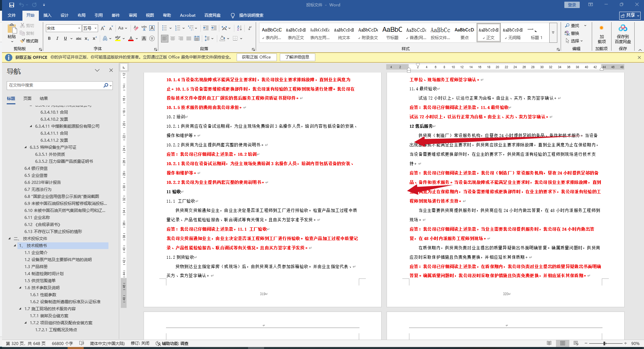Image resolution: width=644 pixels, height=349 pixels.
Task: Decrease font size with the shrink font icon
Action: click(x=111, y=28)
